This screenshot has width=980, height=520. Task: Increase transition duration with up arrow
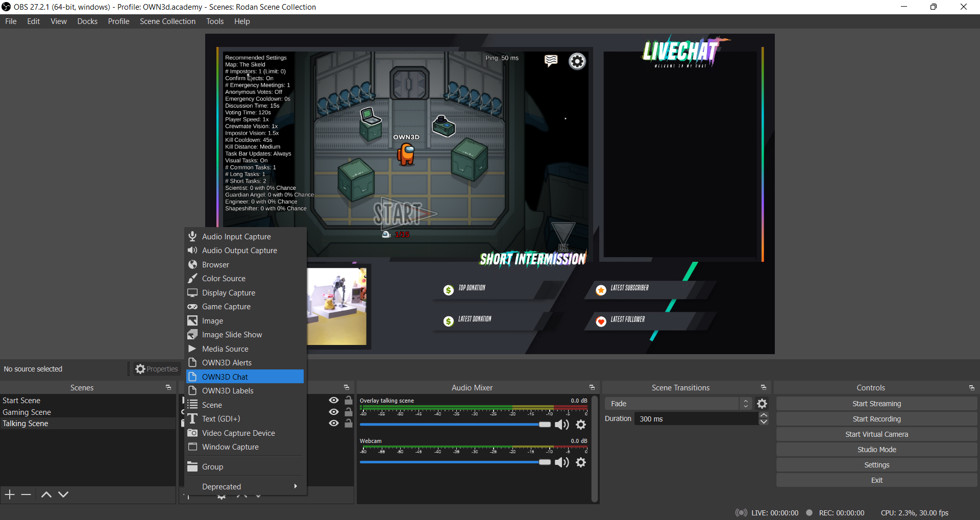pyautogui.click(x=764, y=415)
